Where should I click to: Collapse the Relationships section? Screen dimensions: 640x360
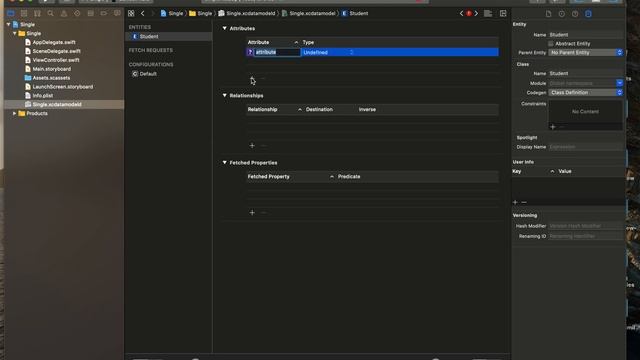(224, 95)
